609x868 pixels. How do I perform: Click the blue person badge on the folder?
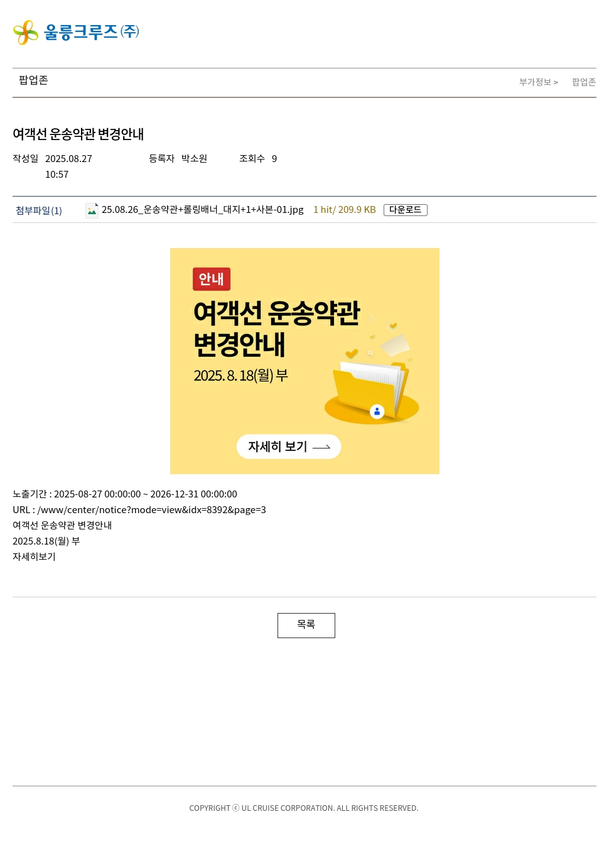[377, 411]
